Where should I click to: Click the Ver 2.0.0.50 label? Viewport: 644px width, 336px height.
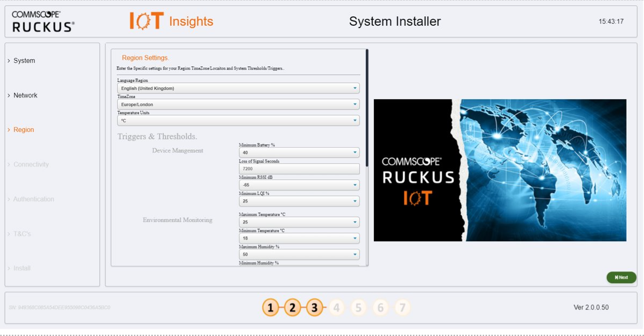[x=591, y=307]
